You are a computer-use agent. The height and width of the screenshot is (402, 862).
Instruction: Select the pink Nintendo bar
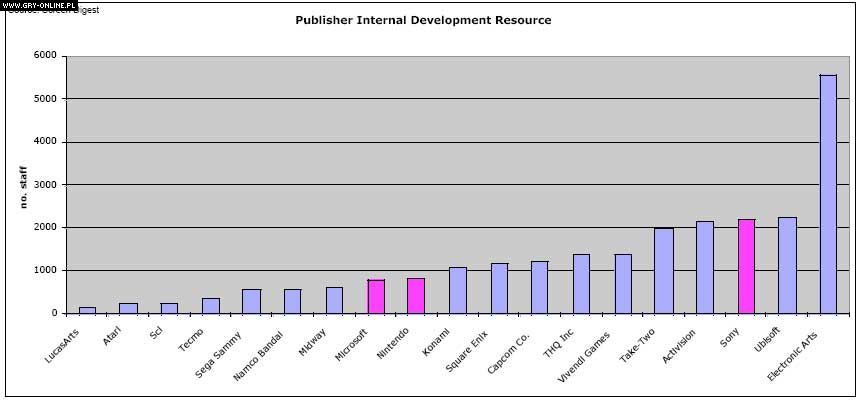[x=416, y=295]
